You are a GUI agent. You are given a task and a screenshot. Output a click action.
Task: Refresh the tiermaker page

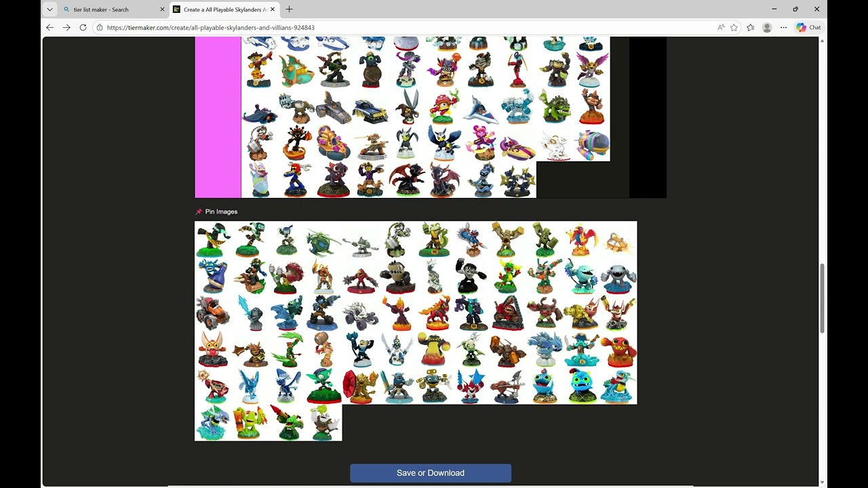coord(83,27)
